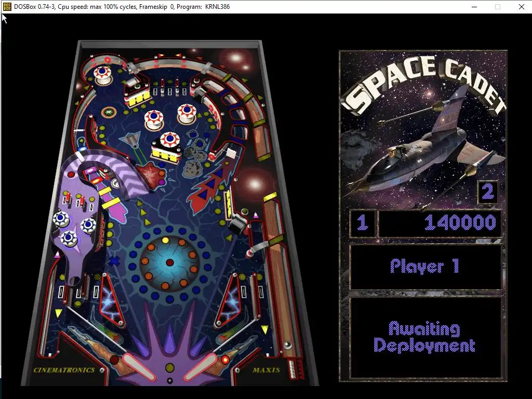
Task: Click the small gray spacecraft with green beams
Action: point(130,139)
